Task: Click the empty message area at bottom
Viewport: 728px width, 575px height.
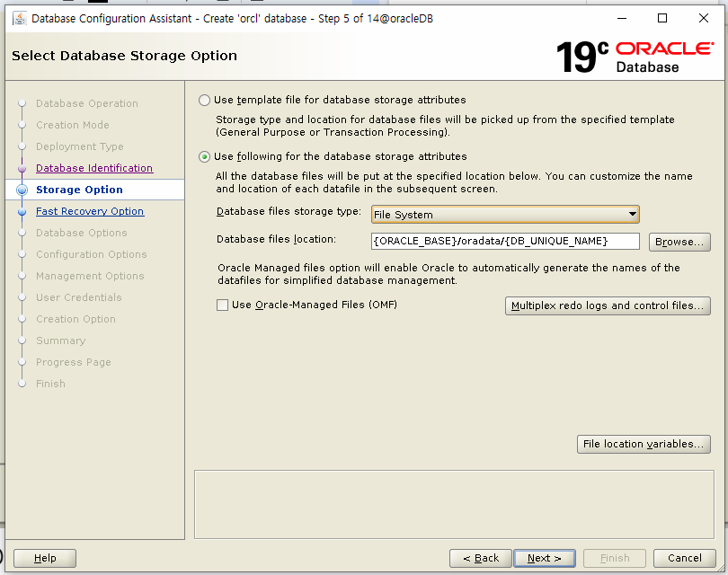Action: (x=454, y=505)
